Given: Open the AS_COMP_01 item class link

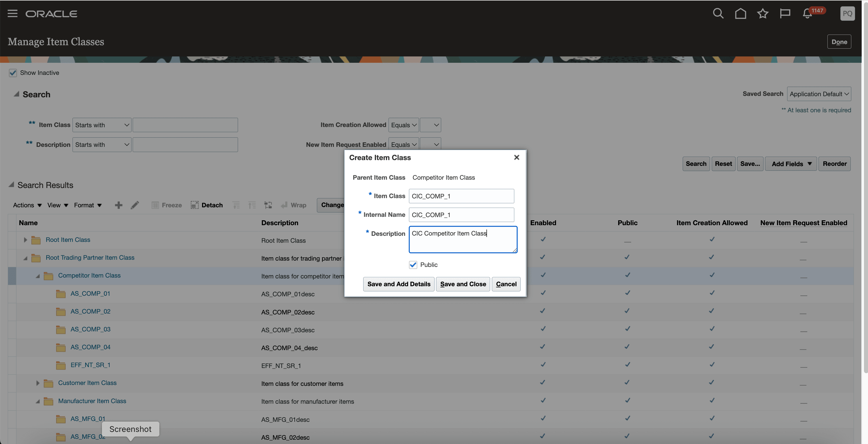Looking at the screenshot, I should tap(90, 294).
